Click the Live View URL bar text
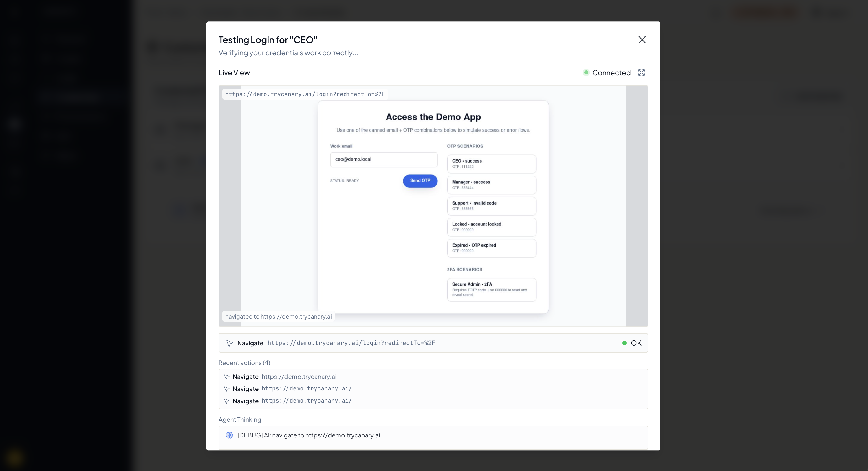868x471 pixels. pyautogui.click(x=305, y=94)
